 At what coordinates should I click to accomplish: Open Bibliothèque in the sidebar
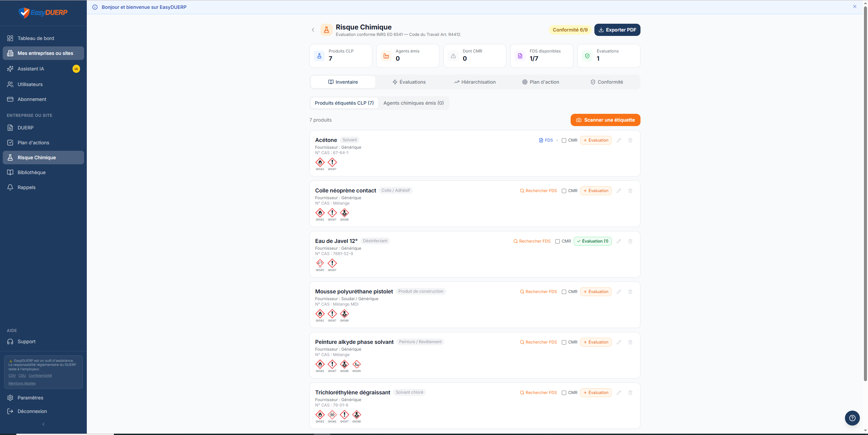pyautogui.click(x=32, y=172)
